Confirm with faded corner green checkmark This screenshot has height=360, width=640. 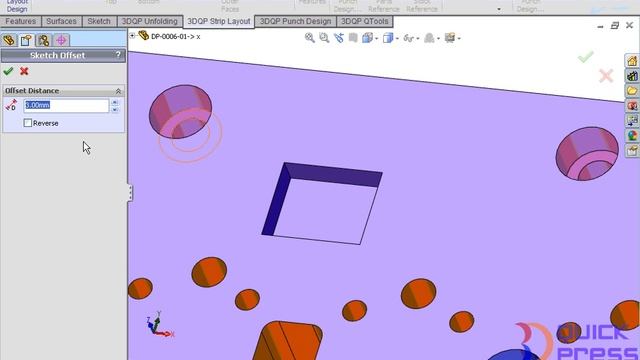pyautogui.click(x=585, y=57)
